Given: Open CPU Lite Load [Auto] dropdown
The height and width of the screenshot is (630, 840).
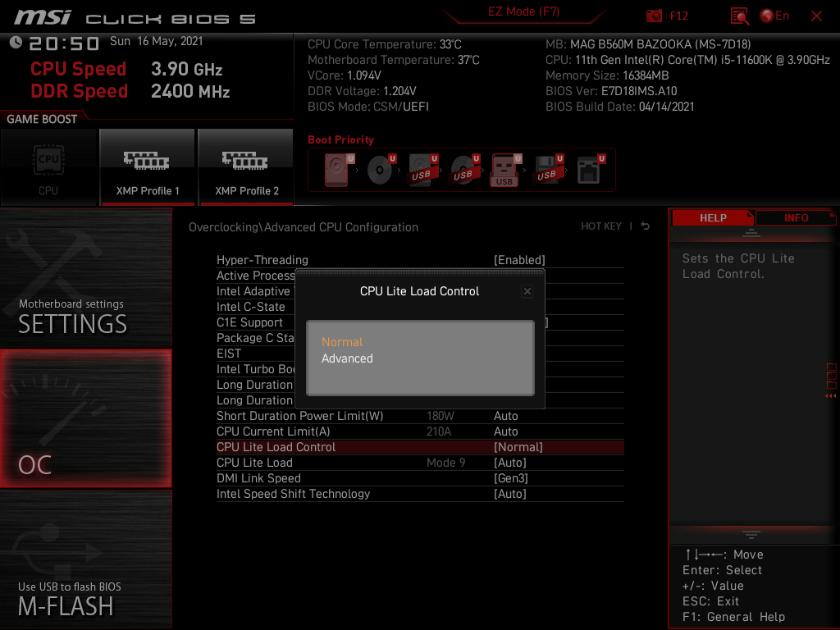Looking at the screenshot, I should 509,463.
